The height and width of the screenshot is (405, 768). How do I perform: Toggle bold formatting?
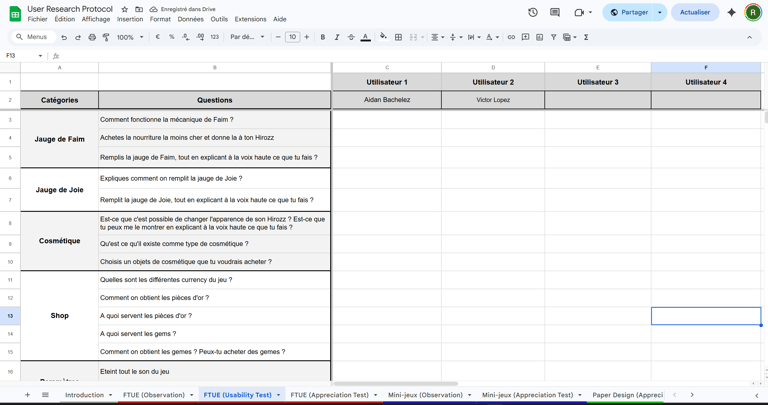(323, 37)
